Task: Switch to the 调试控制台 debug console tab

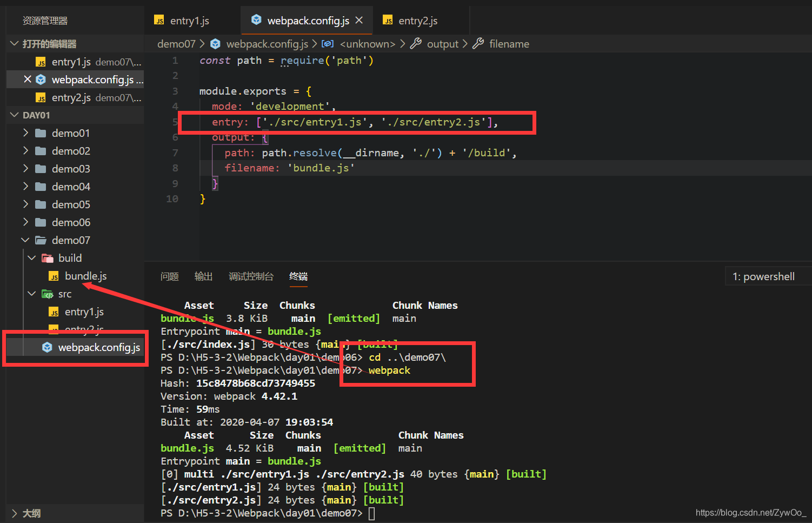Action: [251, 276]
